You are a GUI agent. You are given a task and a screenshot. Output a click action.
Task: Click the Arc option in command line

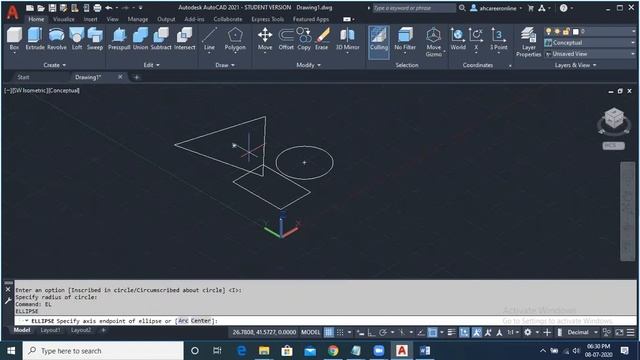pos(183,321)
